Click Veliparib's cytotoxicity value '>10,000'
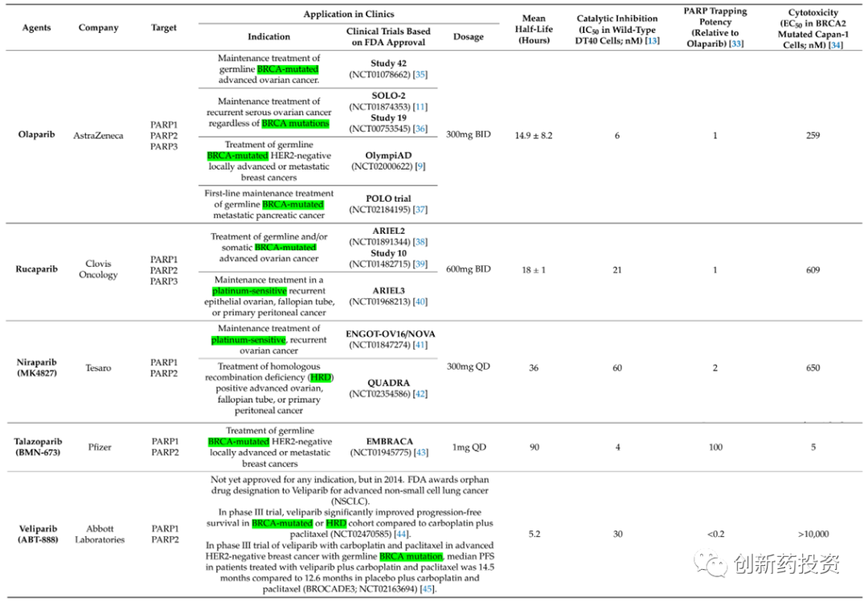The image size is (868, 602). 813,534
